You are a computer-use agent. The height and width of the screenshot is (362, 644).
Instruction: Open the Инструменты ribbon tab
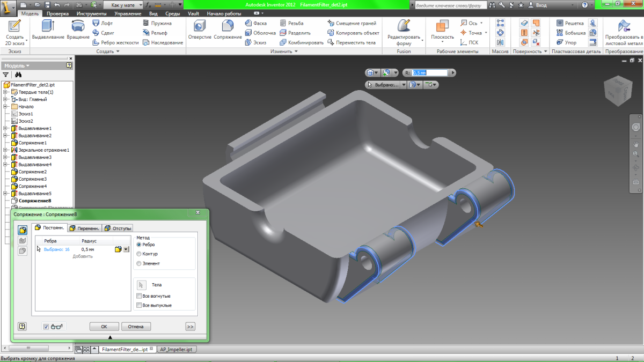[91, 13]
